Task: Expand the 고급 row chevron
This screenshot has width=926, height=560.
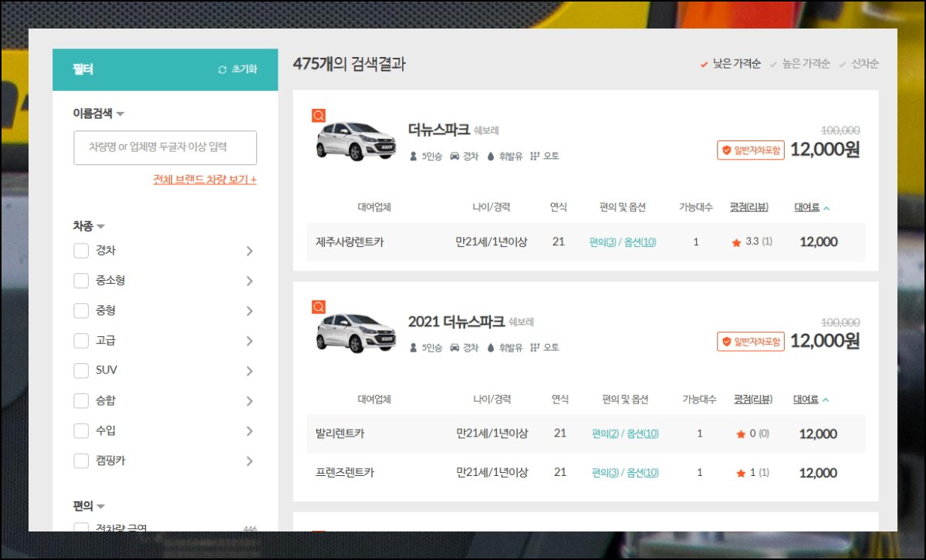Action: [249, 341]
